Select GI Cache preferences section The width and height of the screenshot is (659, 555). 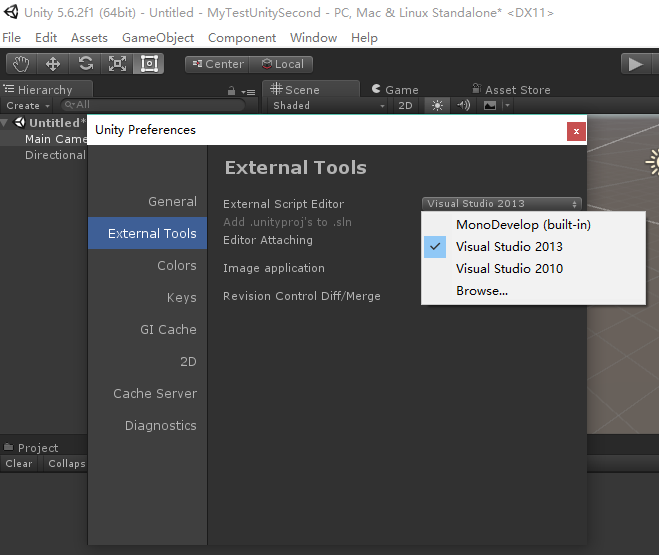tap(148, 329)
